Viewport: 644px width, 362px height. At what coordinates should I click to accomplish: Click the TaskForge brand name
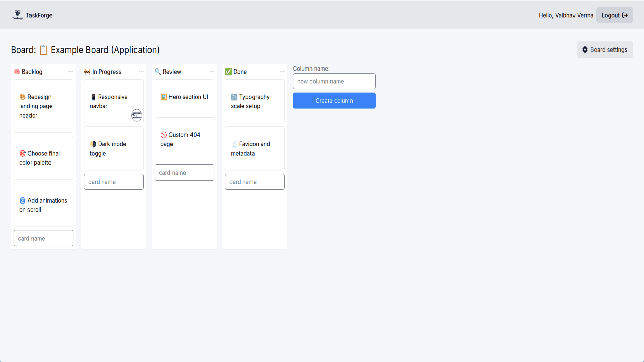coord(39,15)
